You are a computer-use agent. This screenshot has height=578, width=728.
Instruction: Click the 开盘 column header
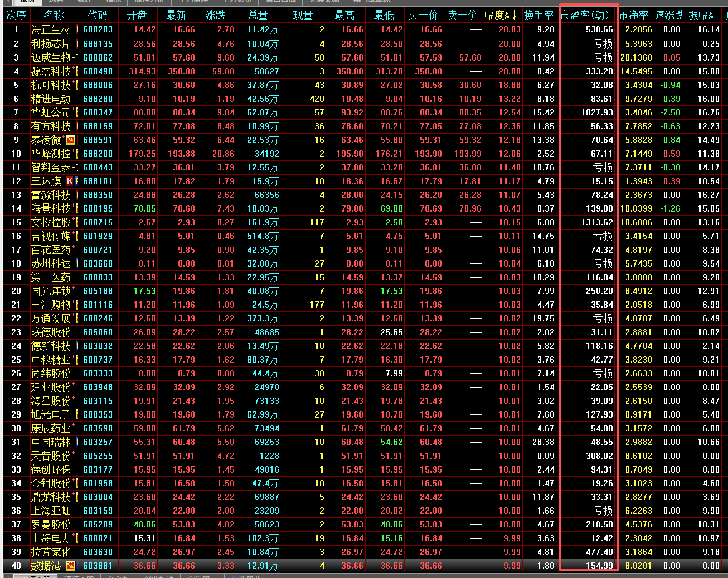coord(137,16)
